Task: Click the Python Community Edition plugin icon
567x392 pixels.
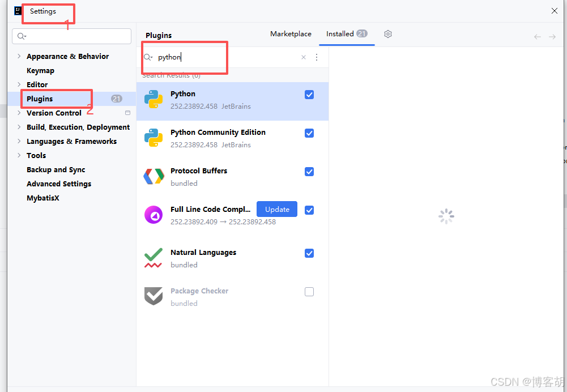Action: click(154, 138)
